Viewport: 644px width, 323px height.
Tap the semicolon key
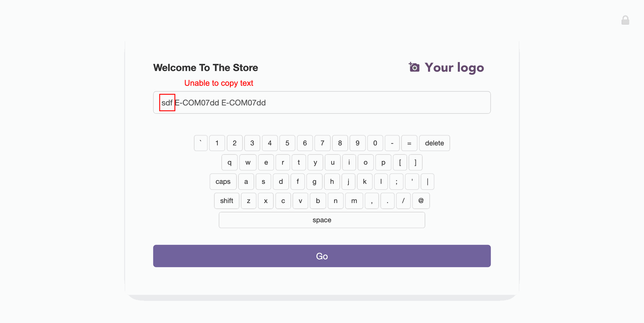tap(396, 182)
